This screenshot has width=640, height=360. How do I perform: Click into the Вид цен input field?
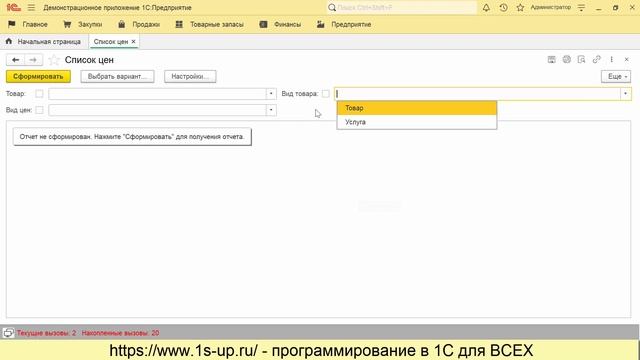click(158, 110)
